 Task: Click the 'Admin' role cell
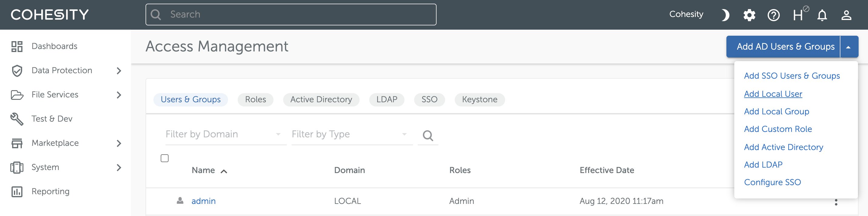click(462, 201)
